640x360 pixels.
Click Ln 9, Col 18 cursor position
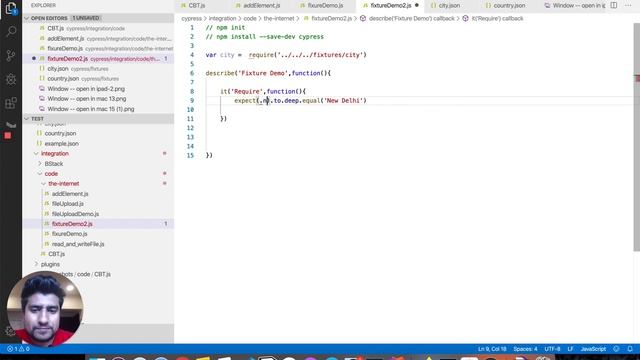pyautogui.click(x=492, y=349)
